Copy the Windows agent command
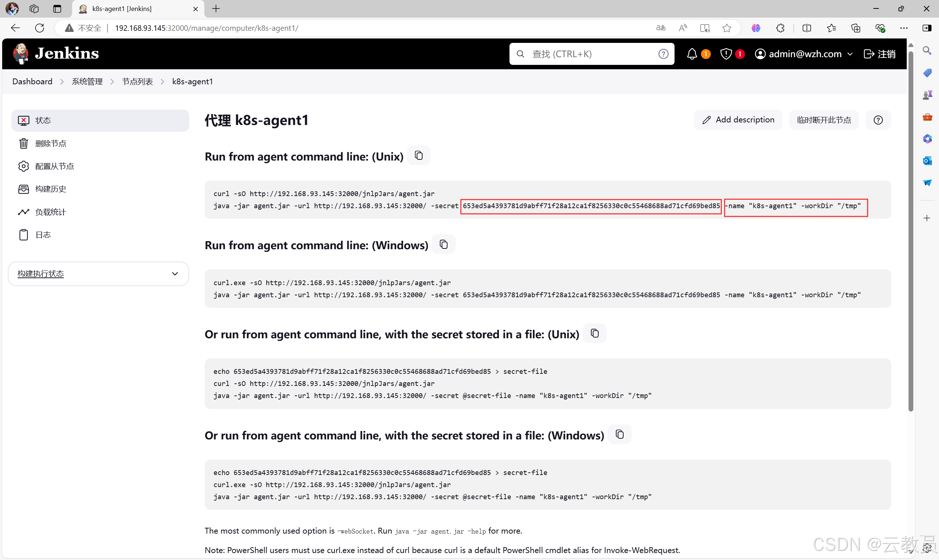The width and height of the screenshot is (939, 560). 443,244
